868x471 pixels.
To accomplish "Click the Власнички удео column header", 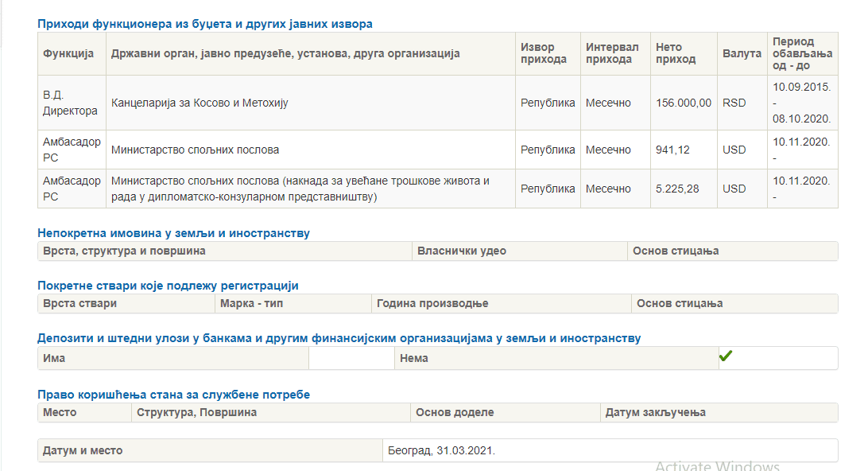I will 520,251.
